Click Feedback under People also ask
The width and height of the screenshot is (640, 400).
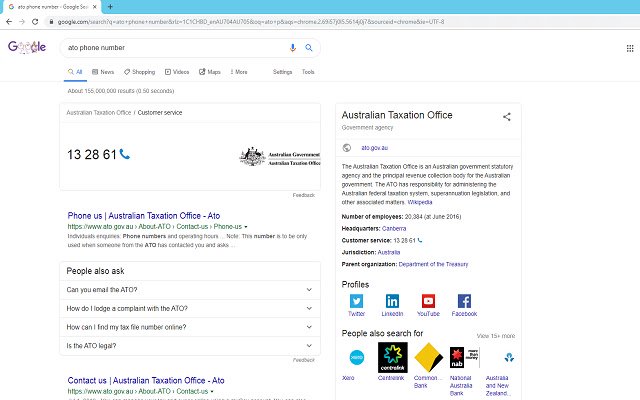(304, 360)
